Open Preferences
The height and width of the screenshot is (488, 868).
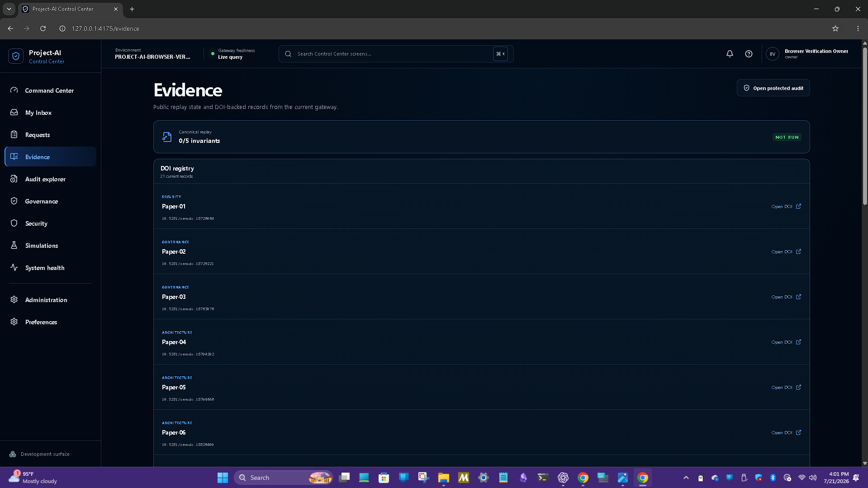(50, 322)
